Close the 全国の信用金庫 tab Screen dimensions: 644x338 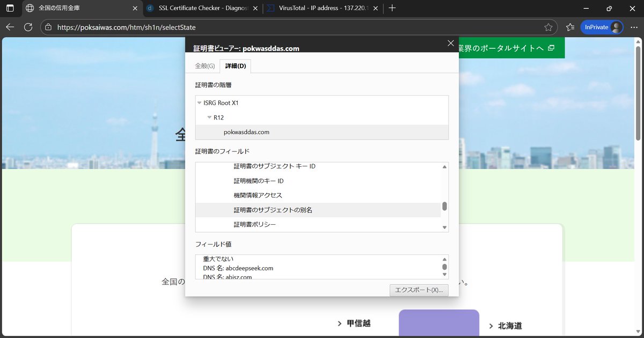[x=134, y=8]
